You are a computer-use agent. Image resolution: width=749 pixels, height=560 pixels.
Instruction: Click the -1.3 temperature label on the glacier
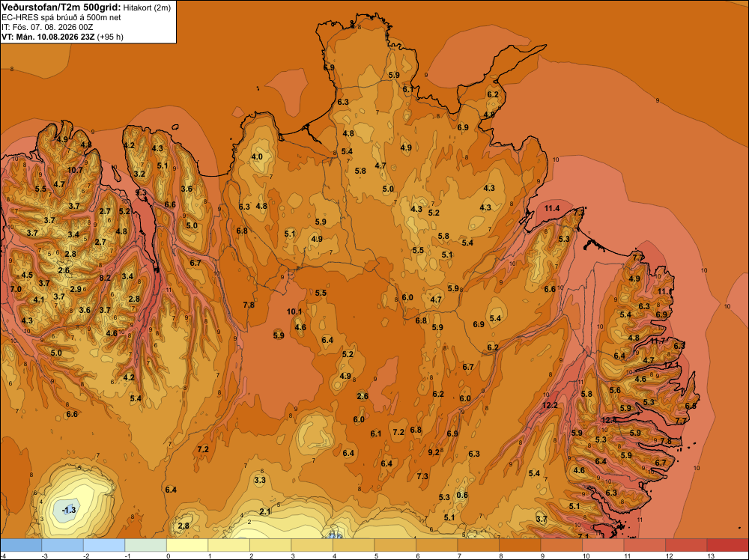[x=69, y=510]
